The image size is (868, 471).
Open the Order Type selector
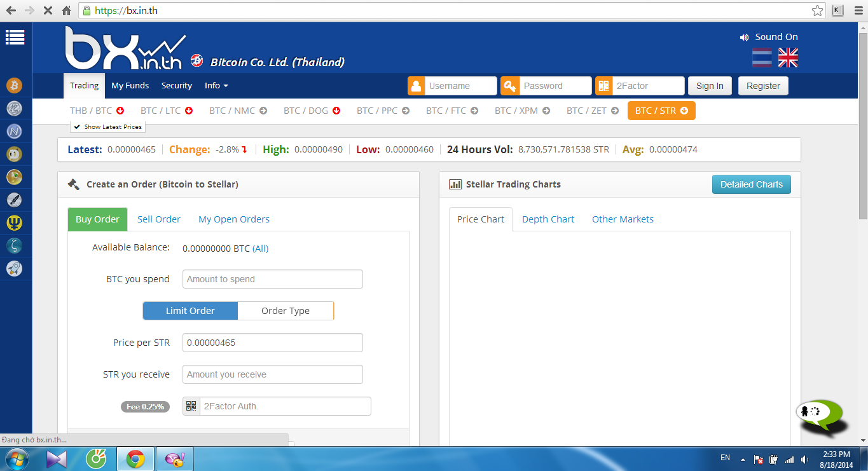tap(286, 311)
